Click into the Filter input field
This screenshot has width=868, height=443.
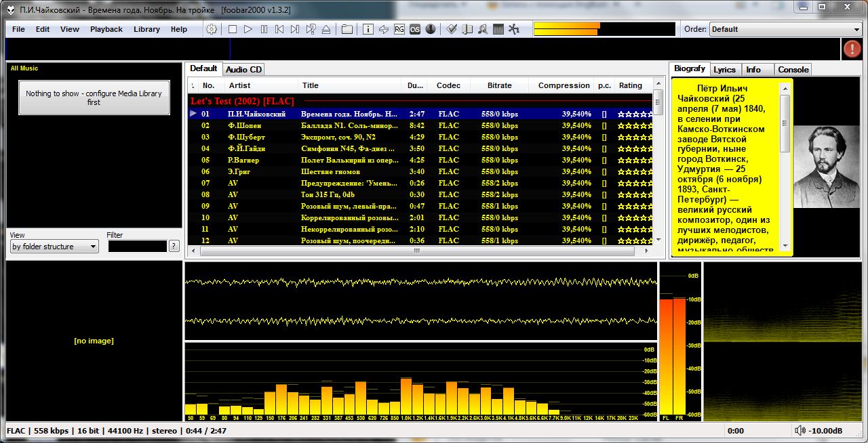pyautogui.click(x=137, y=247)
